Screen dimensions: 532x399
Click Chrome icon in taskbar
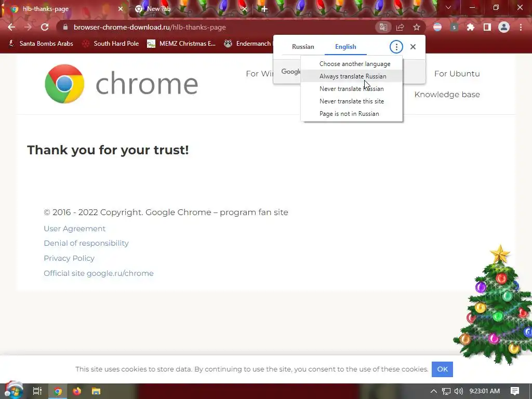(x=58, y=391)
